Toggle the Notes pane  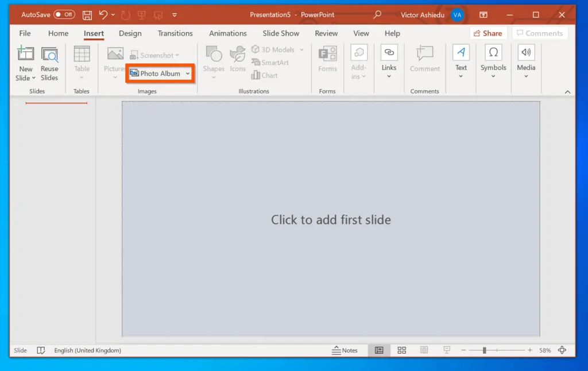(x=346, y=350)
